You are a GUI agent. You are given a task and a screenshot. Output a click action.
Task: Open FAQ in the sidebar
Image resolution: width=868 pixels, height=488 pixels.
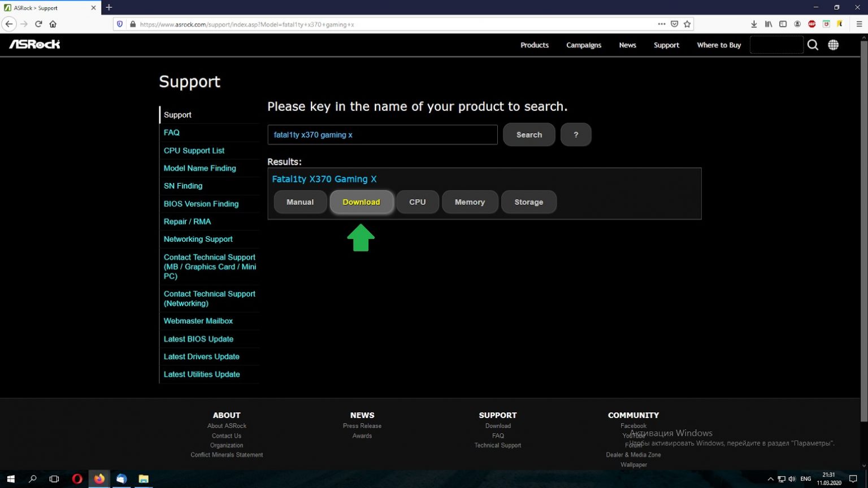point(172,133)
